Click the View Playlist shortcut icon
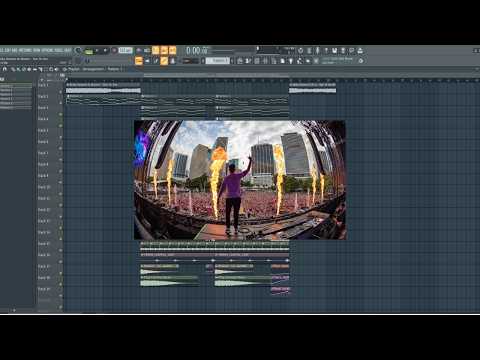This screenshot has width=480, height=360. (x=240, y=61)
